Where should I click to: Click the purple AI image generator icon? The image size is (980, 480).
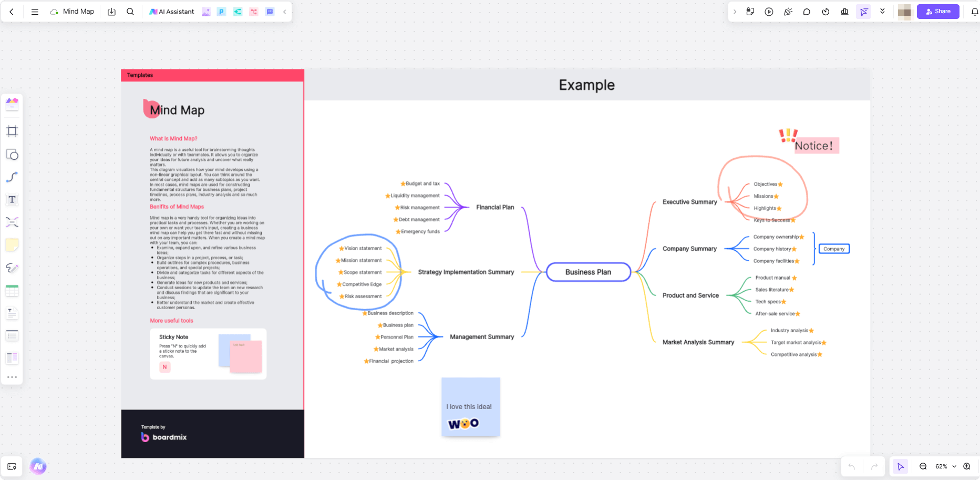click(x=207, y=12)
